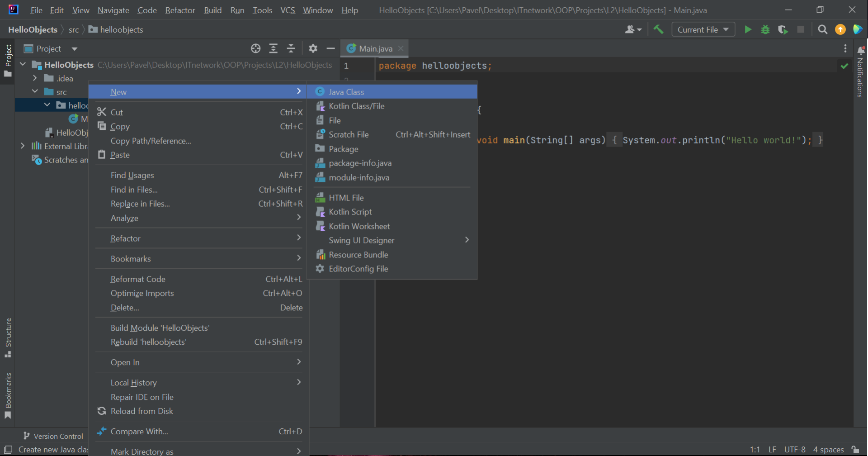Click helloobjects breadcrumb in navigation bar

[x=121, y=30]
